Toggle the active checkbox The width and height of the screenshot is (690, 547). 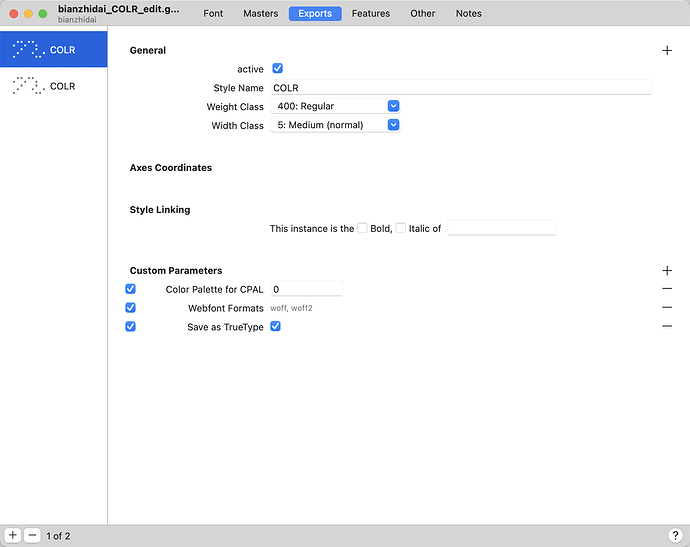[278, 69]
